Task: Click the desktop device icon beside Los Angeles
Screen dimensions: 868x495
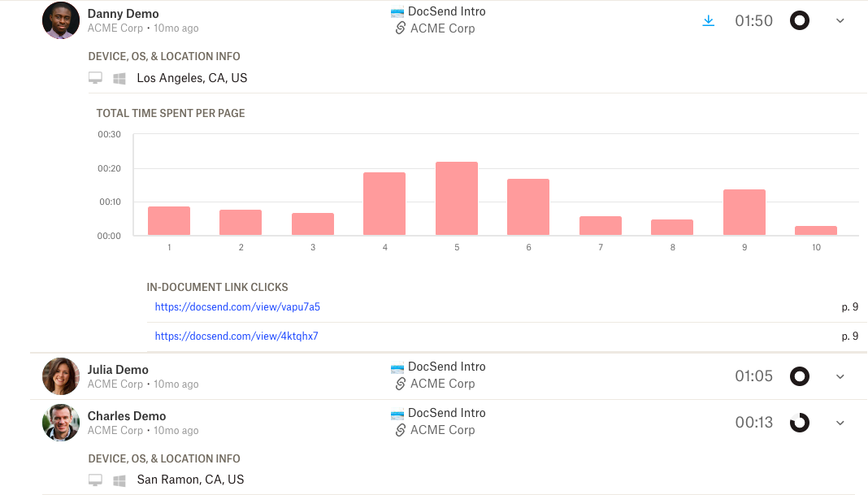Action: coord(96,79)
